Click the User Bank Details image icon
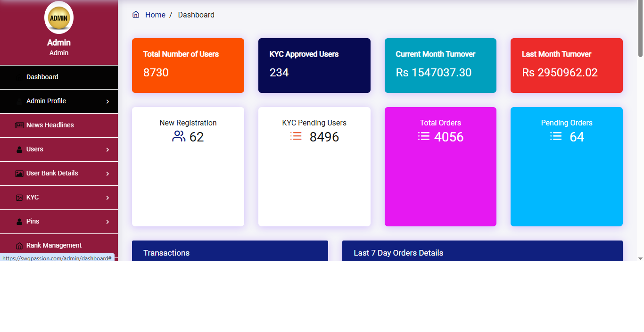Viewport: 644px width, 332px height. pos(18,173)
